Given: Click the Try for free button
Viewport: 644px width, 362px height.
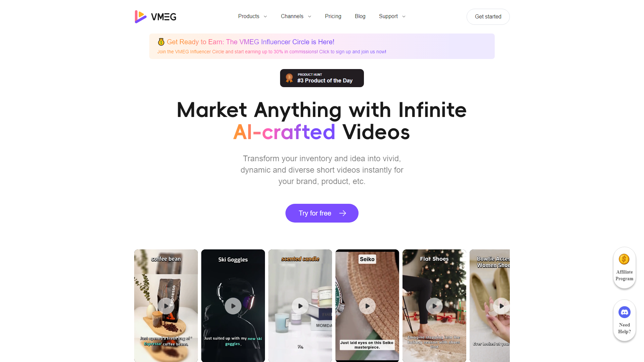Looking at the screenshot, I should [x=322, y=213].
